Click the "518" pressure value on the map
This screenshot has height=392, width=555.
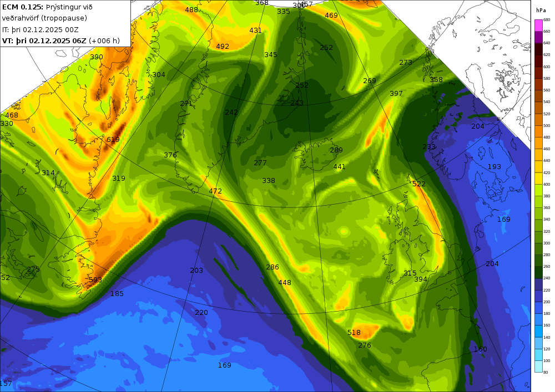click(x=354, y=333)
